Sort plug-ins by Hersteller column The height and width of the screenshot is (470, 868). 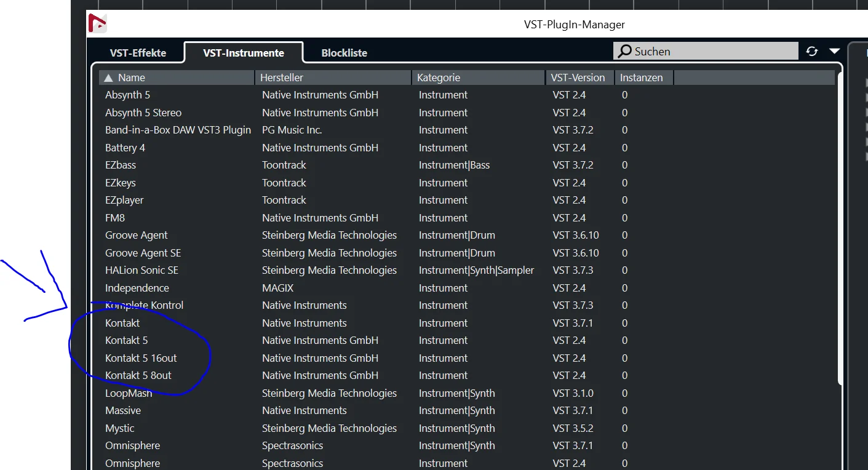click(333, 78)
